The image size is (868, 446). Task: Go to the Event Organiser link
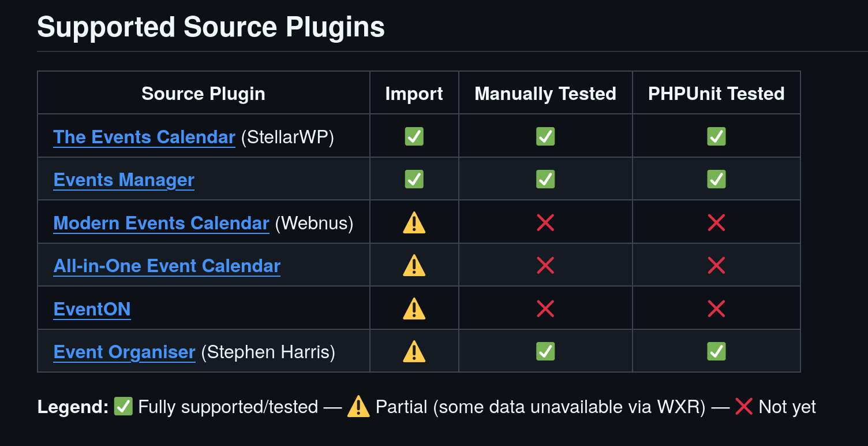point(124,352)
